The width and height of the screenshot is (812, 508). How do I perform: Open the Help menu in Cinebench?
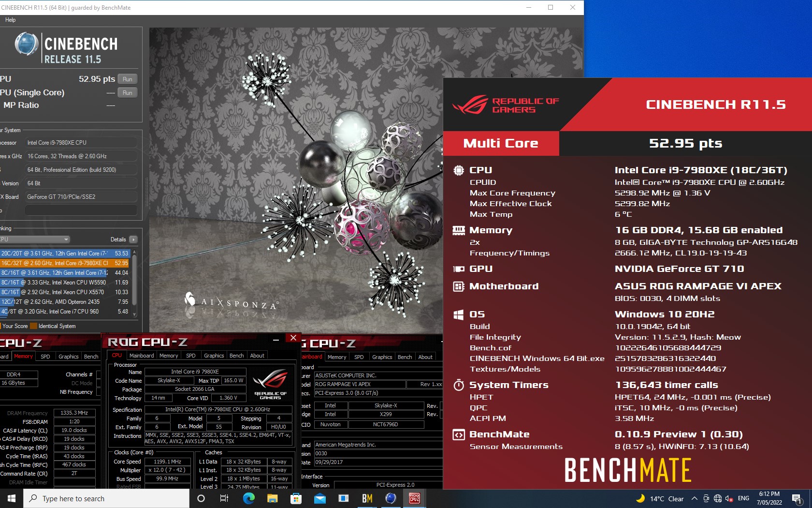click(10, 20)
